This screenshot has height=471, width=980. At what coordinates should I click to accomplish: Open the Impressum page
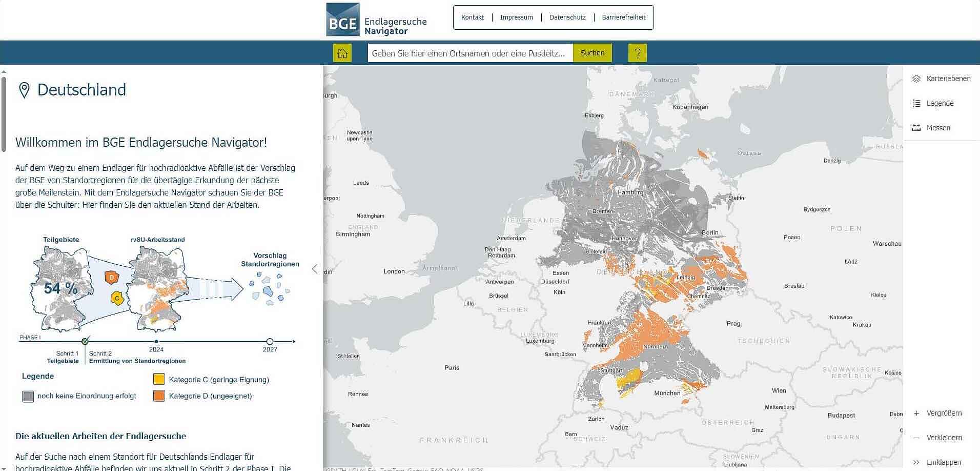tap(517, 17)
